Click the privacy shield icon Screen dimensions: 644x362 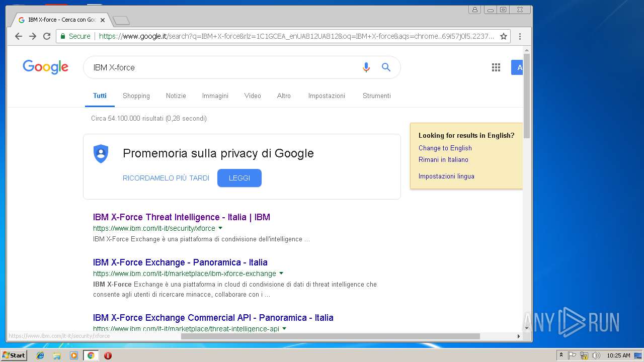coord(101,153)
